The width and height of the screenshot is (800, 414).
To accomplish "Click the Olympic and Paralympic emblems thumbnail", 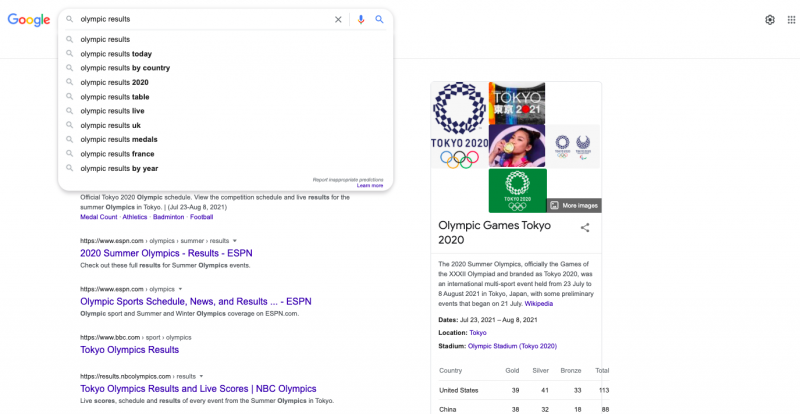I will pos(573,147).
